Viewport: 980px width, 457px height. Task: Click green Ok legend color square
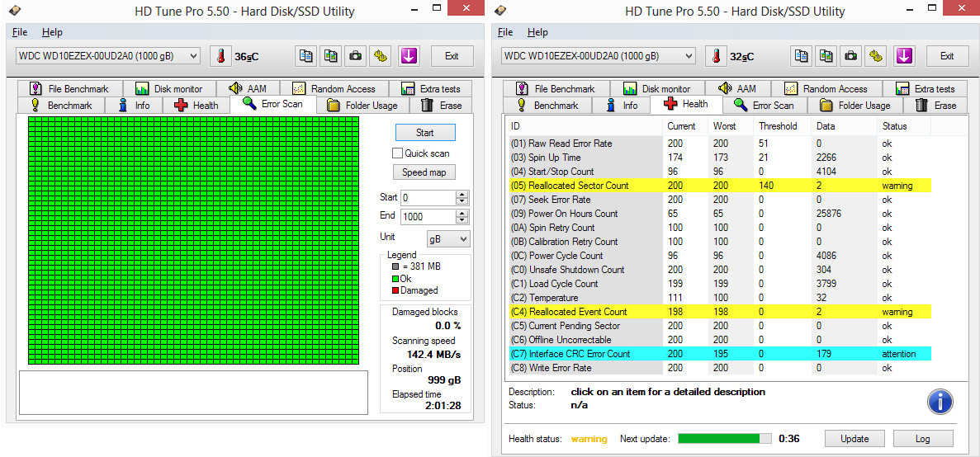[395, 279]
